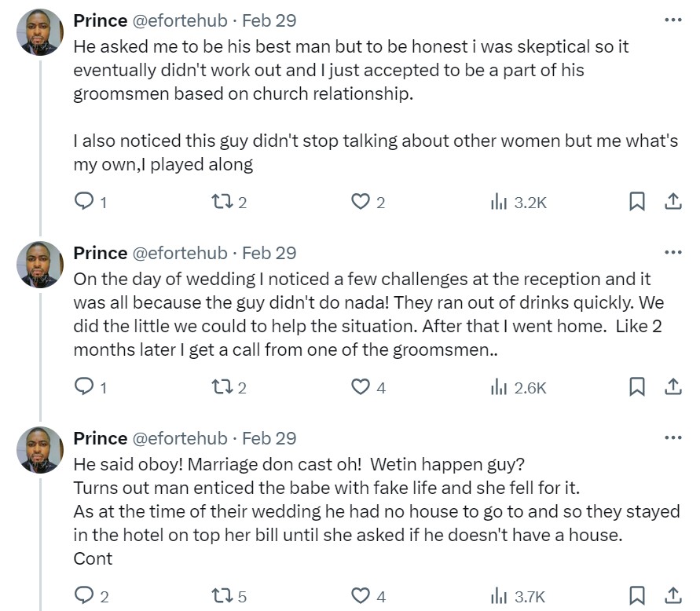This screenshot has height=611, width=700.
Task: Like the wedding reception tweet
Action: click(x=361, y=387)
